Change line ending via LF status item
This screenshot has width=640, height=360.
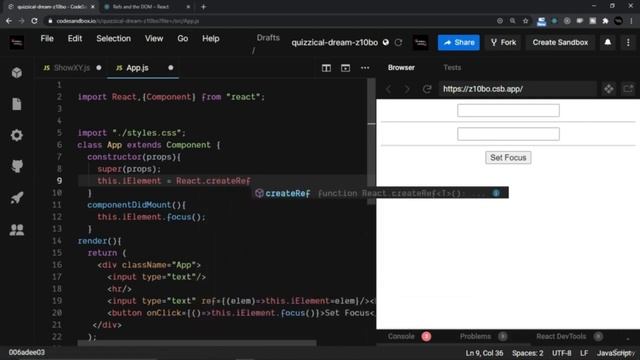tap(584, 353)
